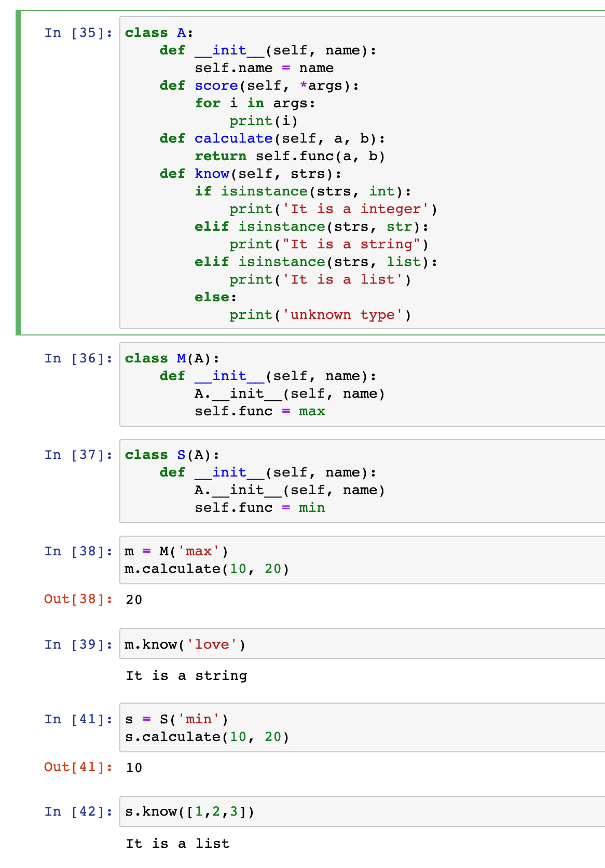Click the line 'def know(self, strs):'

tap(251, 174)
